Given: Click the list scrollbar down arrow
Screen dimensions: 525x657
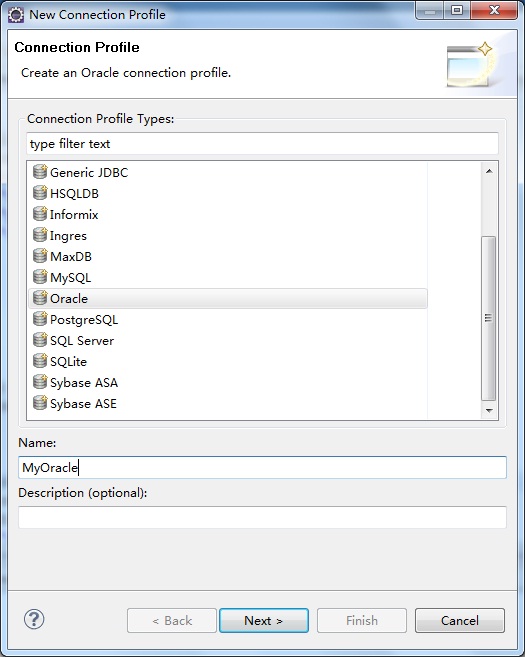Looking at the screenshot, I should (x=489, y=411).
